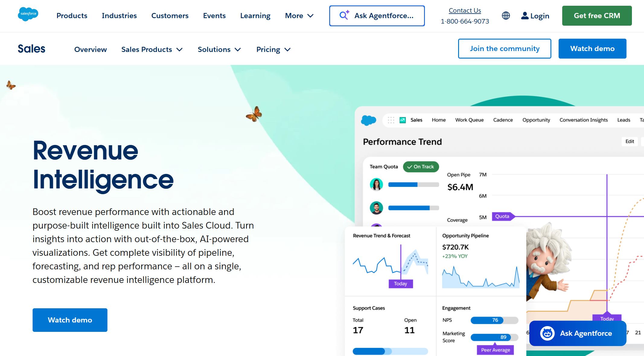Click the app launcher waffle grid in the dashboard mockup
The width and height of the screenshot is (644, 356).
(x=391, y=120)
